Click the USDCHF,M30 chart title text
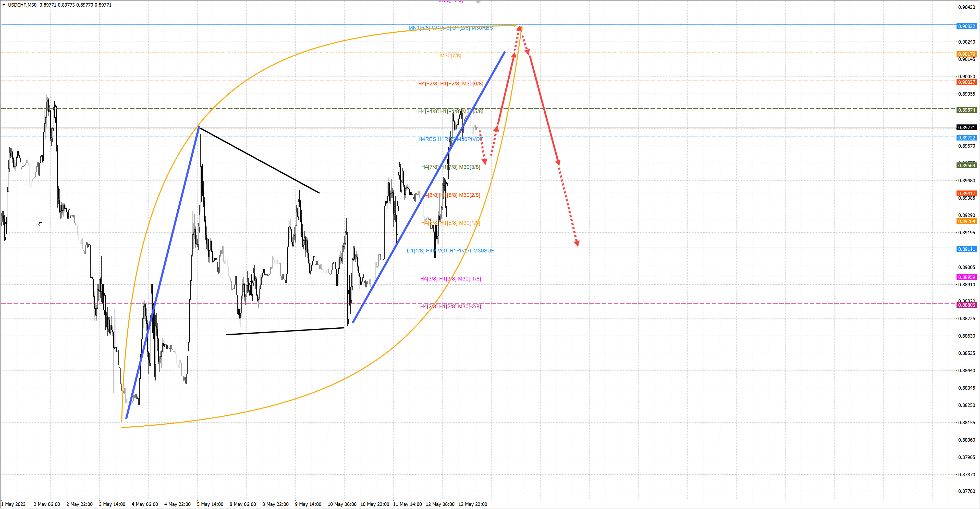980x509 pixels. 22,5
